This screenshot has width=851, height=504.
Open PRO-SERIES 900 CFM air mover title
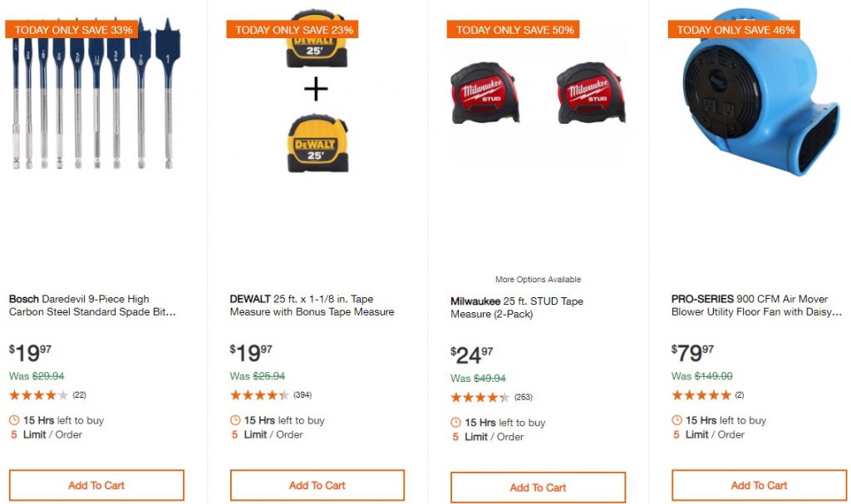[x=756, y=306]
